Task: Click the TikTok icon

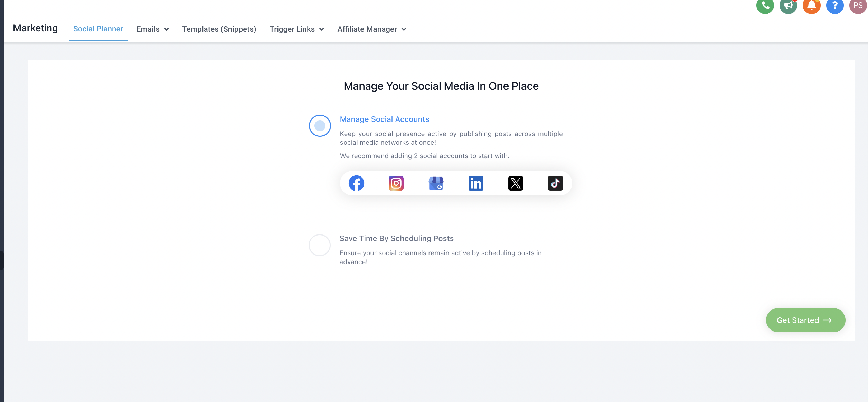Action: (555, 183)
